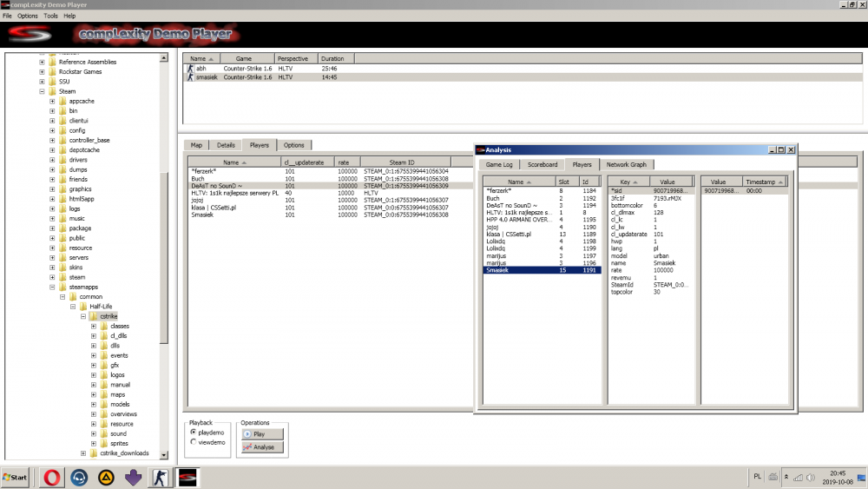
Task: Click the Start button
Action: 15,478
